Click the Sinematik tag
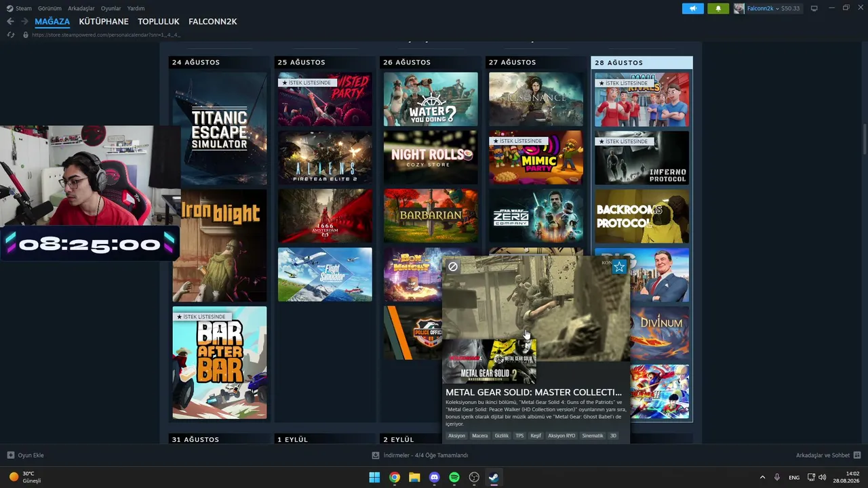 (x=593, y=436)
